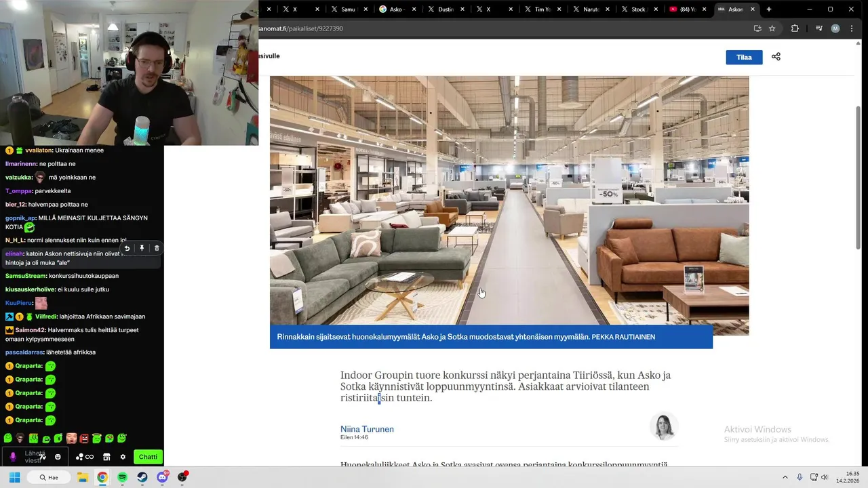Click KuuPieru's face emote in chat
868x488 pixels.
(41, 303)
